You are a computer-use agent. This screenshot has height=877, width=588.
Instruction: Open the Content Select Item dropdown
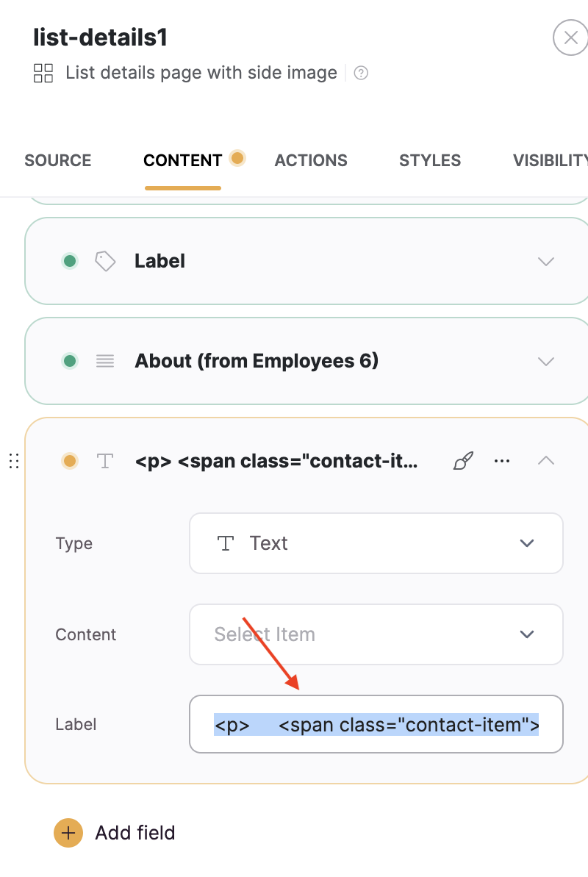[x=376, y=634]
